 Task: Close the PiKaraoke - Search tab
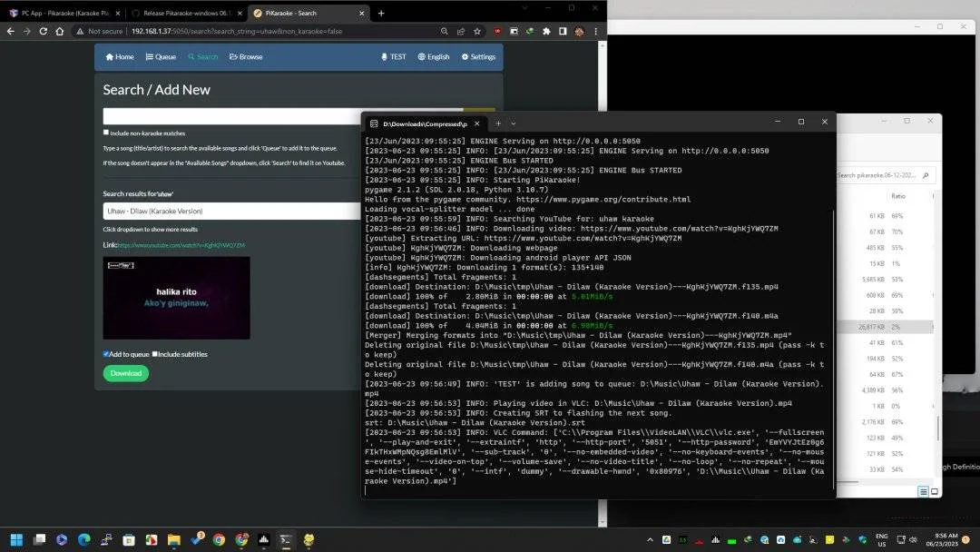click(361, 13)
